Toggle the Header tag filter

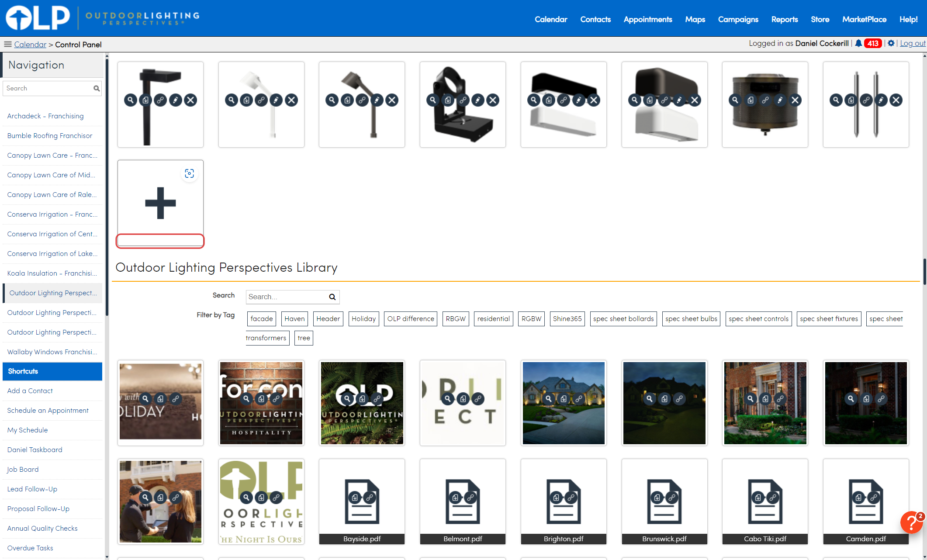coord(328,319)
